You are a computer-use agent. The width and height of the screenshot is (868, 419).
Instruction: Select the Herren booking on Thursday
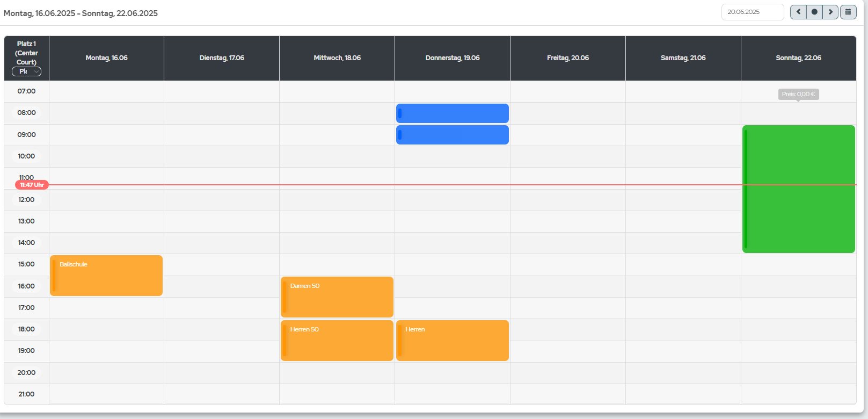pyautogui.click(x=453, y=340)
